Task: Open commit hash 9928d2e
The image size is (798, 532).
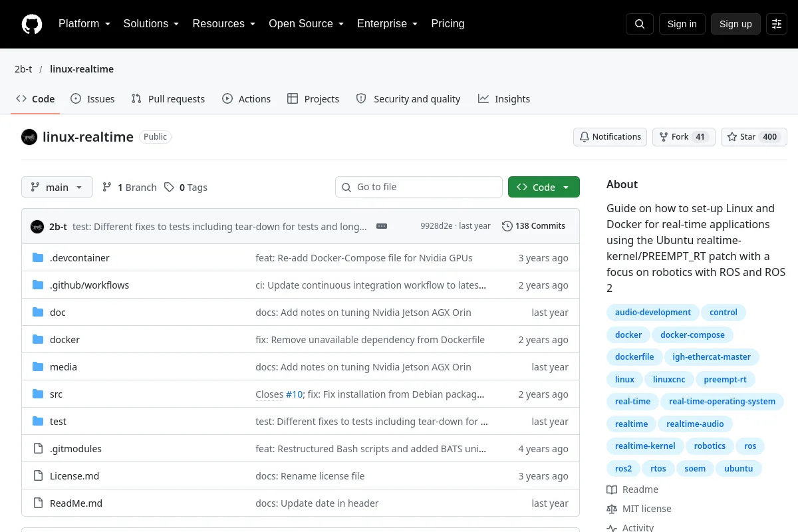Action: [436, 226]
